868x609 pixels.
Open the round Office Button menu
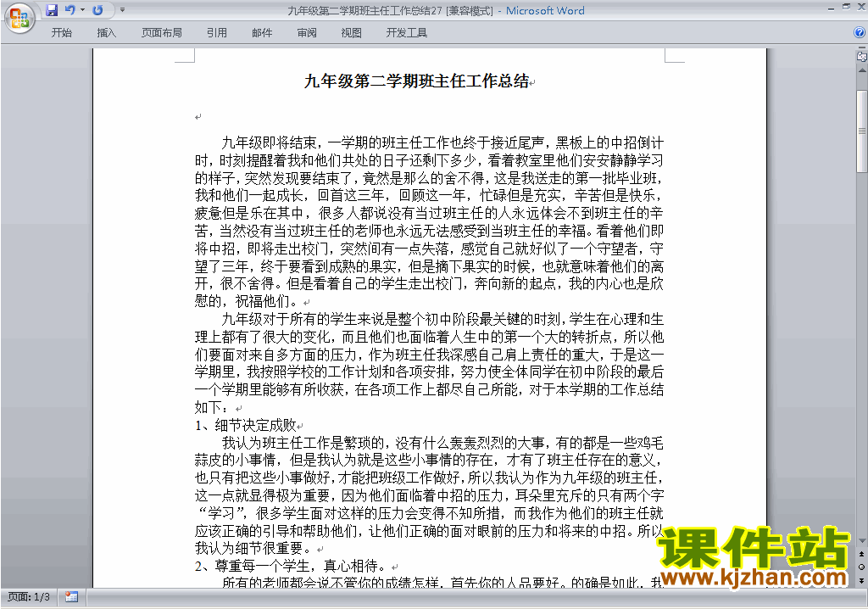(20, 19)
